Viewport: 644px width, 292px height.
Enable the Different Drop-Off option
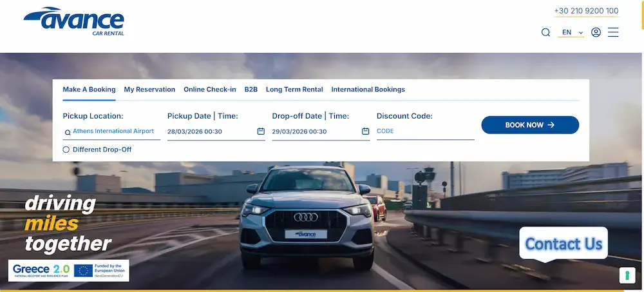tap(66, 150)
